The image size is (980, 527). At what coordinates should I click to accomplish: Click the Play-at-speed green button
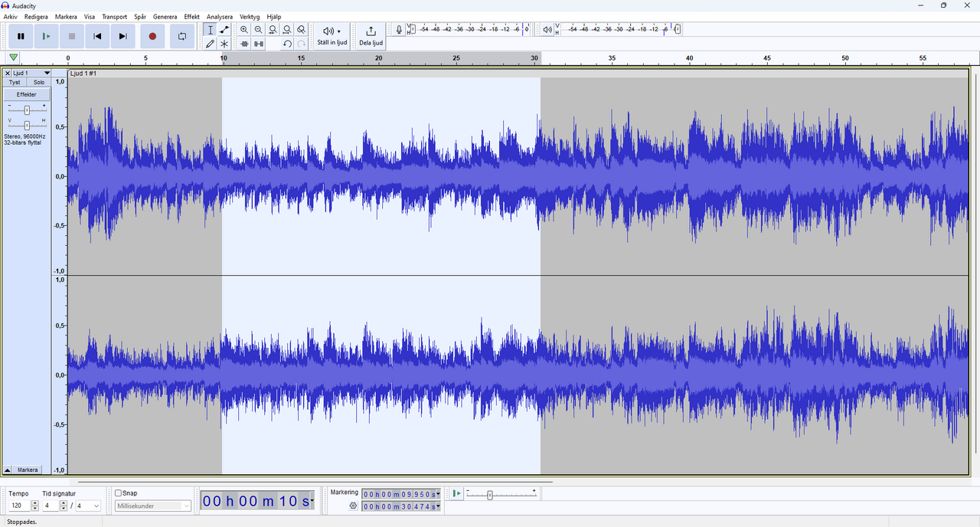(457, 493)
